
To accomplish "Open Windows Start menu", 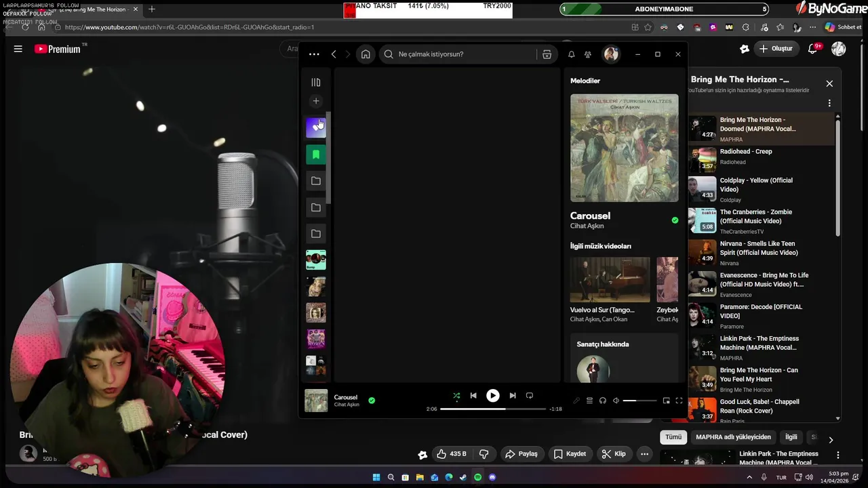I will [376, 477].
